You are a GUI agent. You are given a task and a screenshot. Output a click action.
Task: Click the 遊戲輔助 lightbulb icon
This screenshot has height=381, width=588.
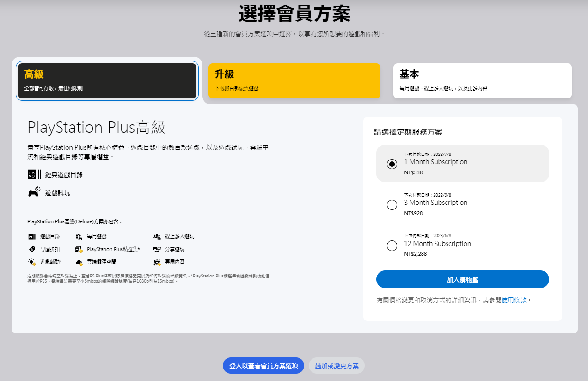click(x=32, y=262)
